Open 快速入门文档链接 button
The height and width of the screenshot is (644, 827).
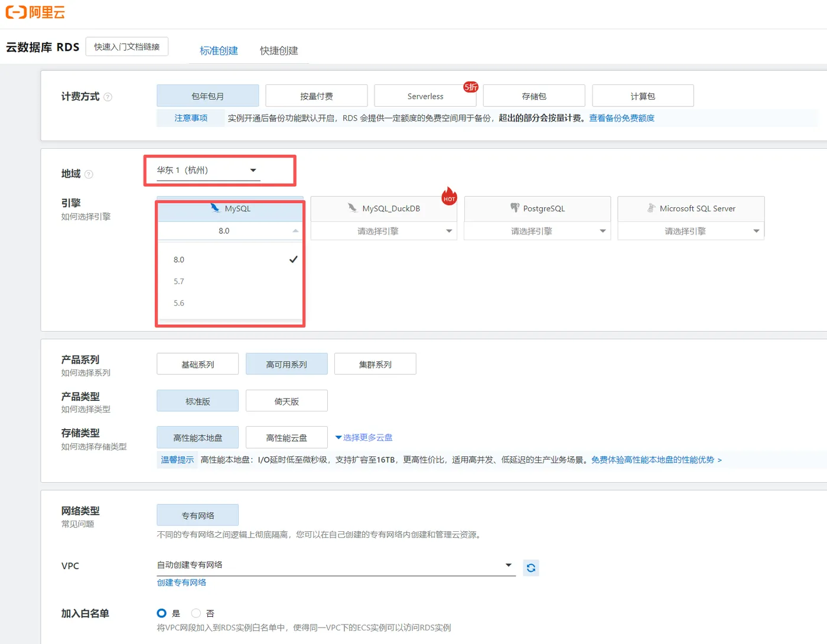point(127,47)
